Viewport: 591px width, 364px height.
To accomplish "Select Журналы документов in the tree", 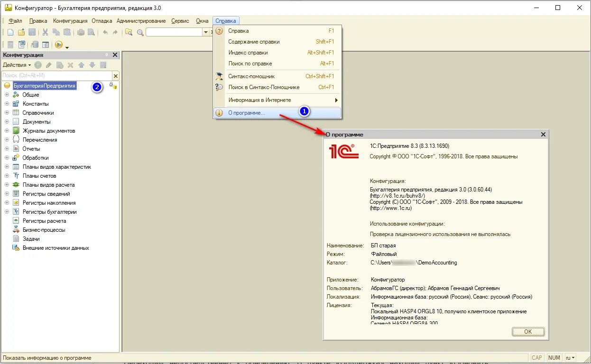I will coord(49,131).
